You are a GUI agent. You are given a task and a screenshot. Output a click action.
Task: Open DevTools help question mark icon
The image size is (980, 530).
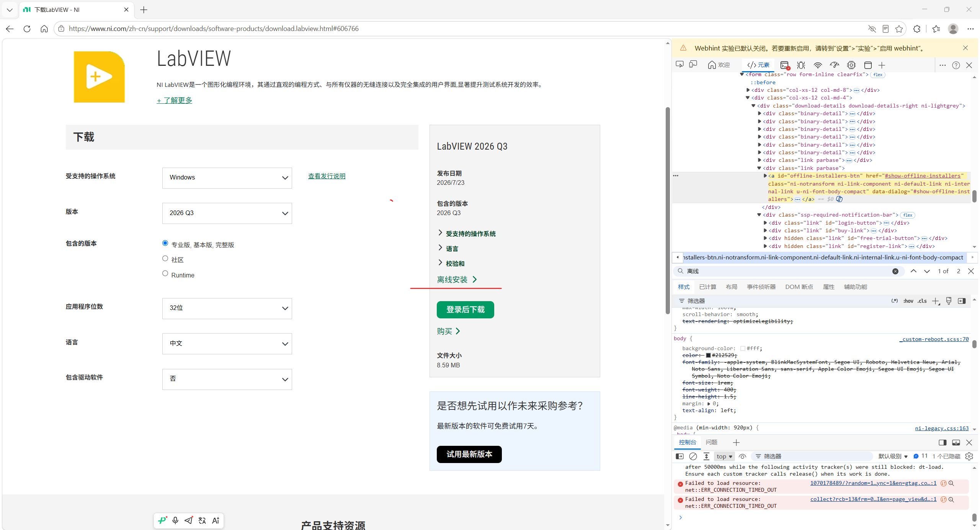click(x=956, y=65)
